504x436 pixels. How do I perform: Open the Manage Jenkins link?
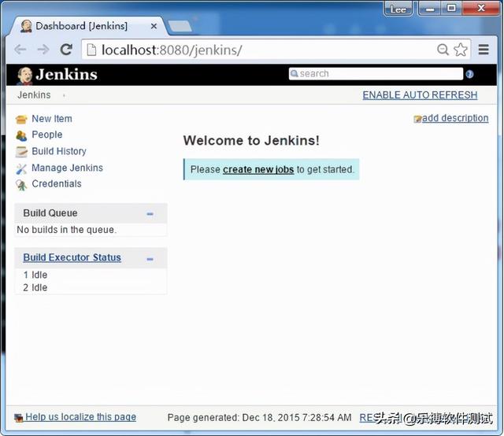67,168
